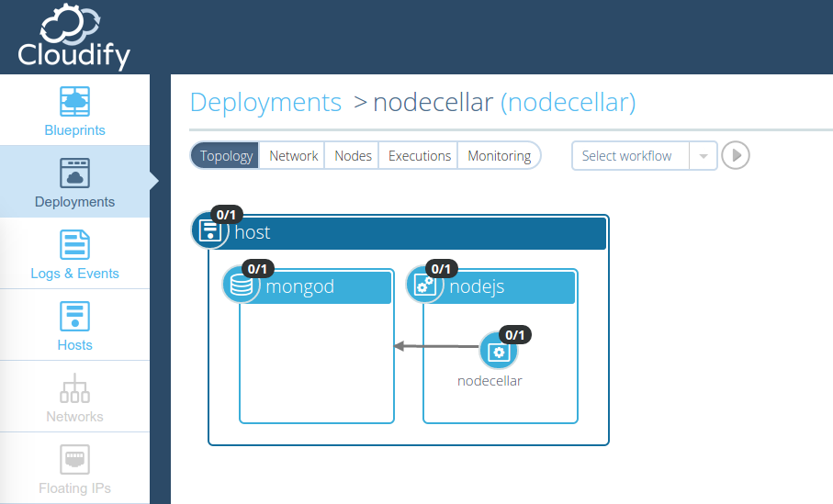The image size is (833, 504).
Task: Click the 0/1 badge on nodejs
Action: click(442, 269)
